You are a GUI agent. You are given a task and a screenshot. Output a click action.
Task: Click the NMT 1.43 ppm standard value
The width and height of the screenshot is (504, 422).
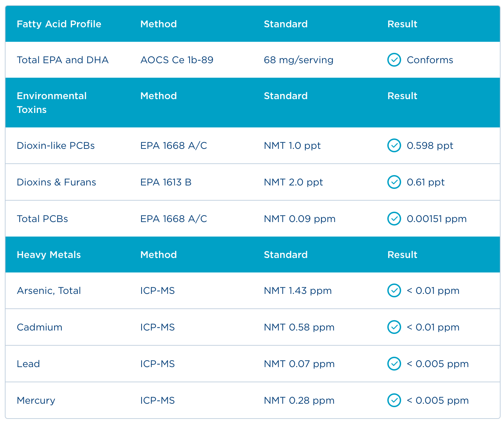(298, 290)
